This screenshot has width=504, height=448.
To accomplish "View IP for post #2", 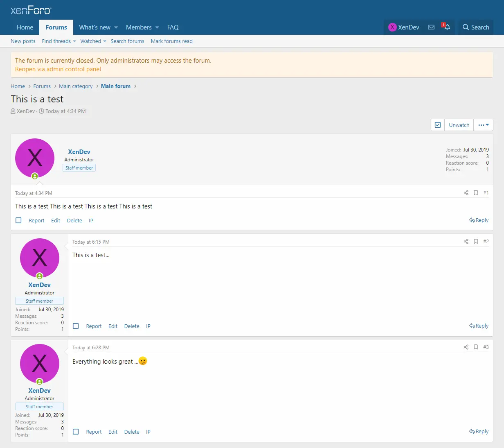I will (x=148, y=326).
